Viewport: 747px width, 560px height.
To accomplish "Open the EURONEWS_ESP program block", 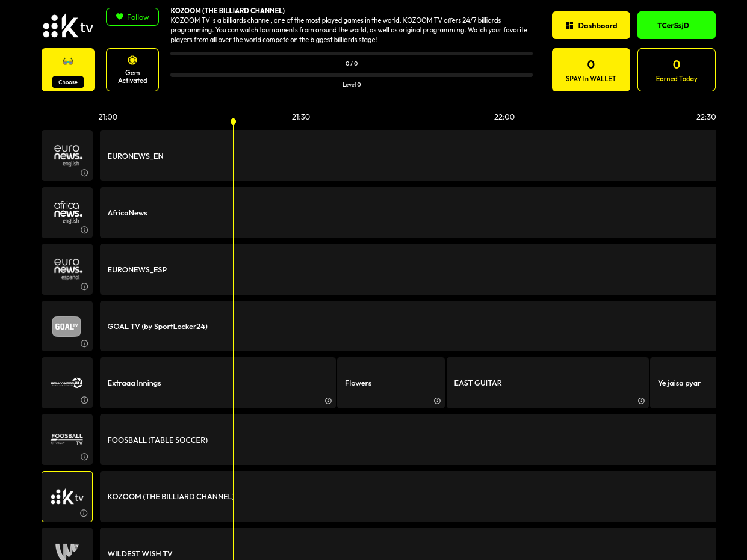I will [x=408, y=269].
